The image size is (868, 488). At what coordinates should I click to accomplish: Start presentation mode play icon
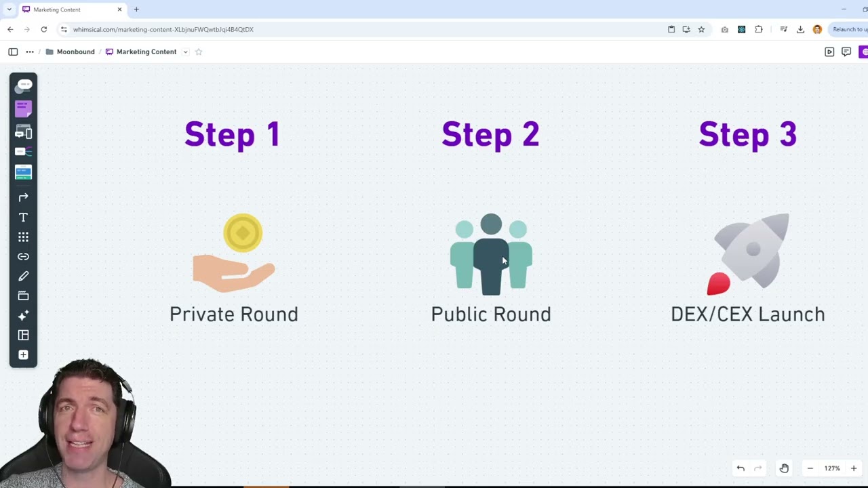point(829,52)
